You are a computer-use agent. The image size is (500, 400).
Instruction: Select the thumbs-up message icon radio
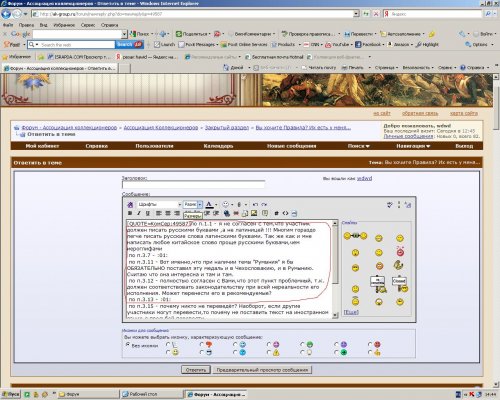370,352
